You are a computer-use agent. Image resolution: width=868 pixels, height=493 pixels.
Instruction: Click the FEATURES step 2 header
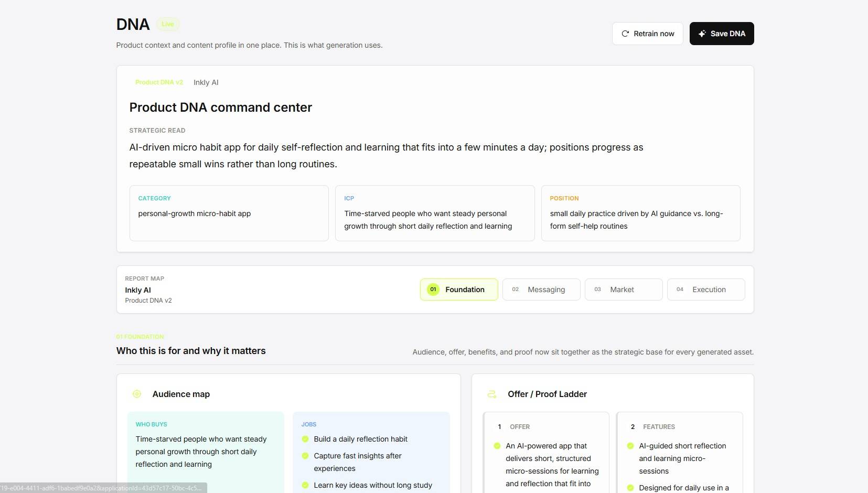652,427
